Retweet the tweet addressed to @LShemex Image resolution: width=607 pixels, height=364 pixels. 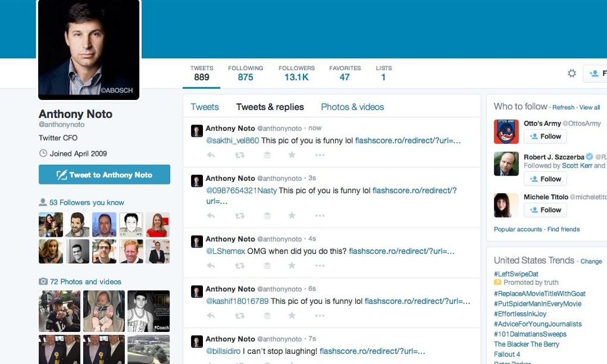[x=240, y=265]
